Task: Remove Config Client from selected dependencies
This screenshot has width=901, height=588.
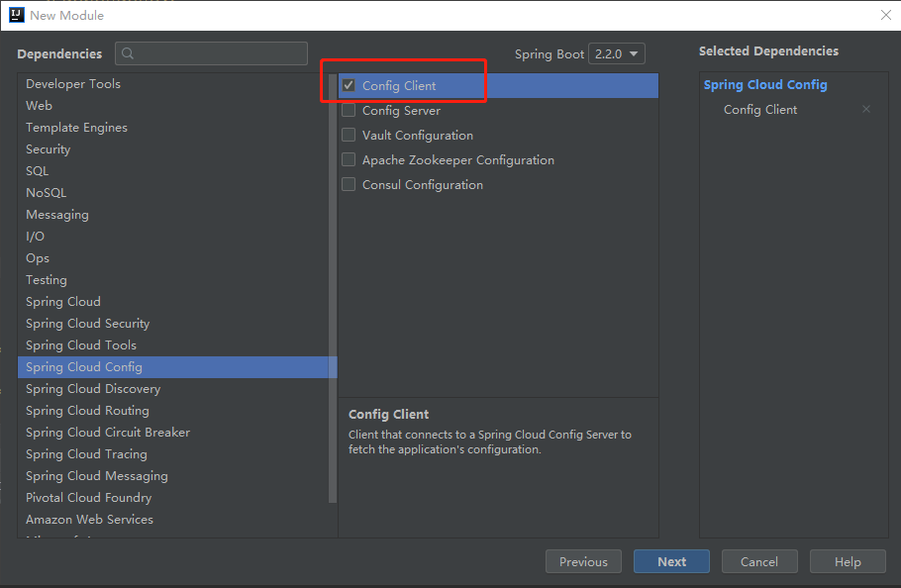Action: 866,110
